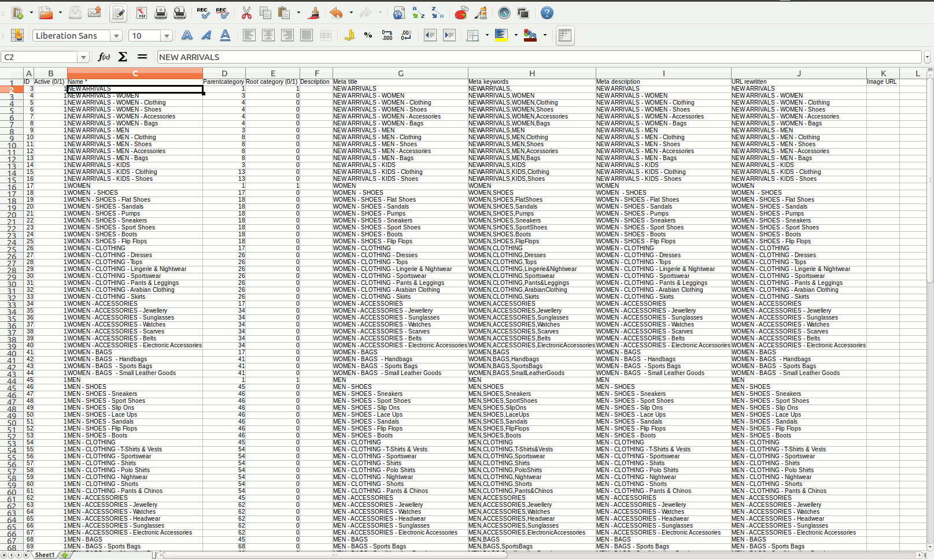
Task: Paste from clipboard icon
Action: click(284, 13)
